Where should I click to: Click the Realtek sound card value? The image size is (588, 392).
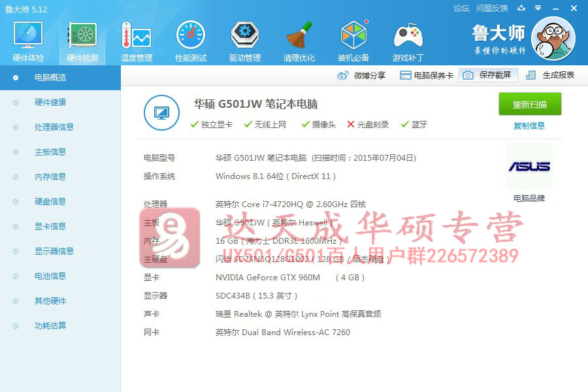[x=298, y=314]
